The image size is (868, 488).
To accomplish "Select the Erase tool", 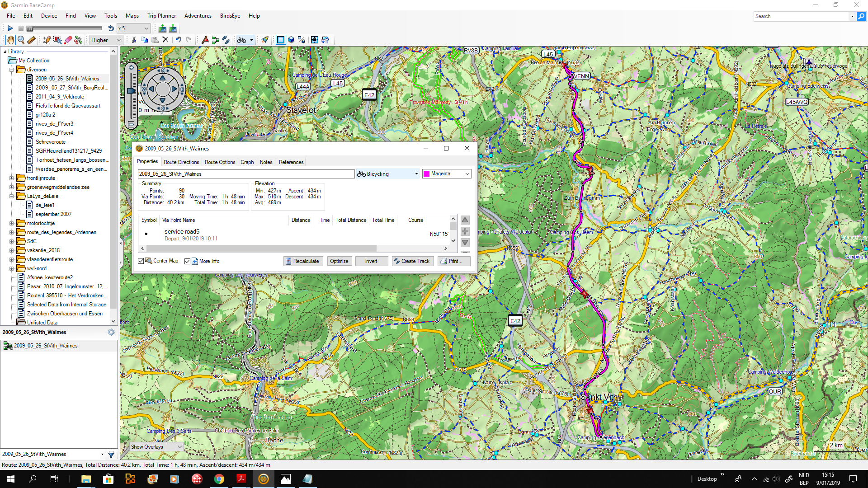I will click(x=68, y=40).
